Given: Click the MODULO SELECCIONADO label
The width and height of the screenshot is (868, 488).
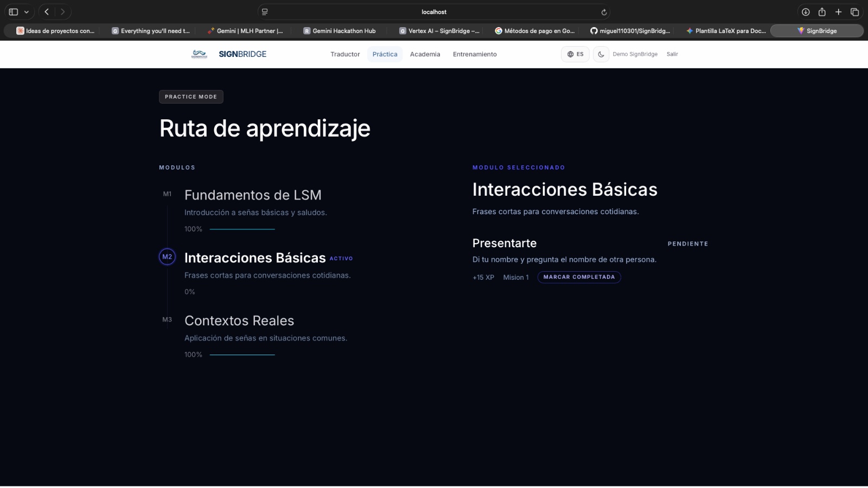Looking at the screenshot, I should [x=519, y=168].
